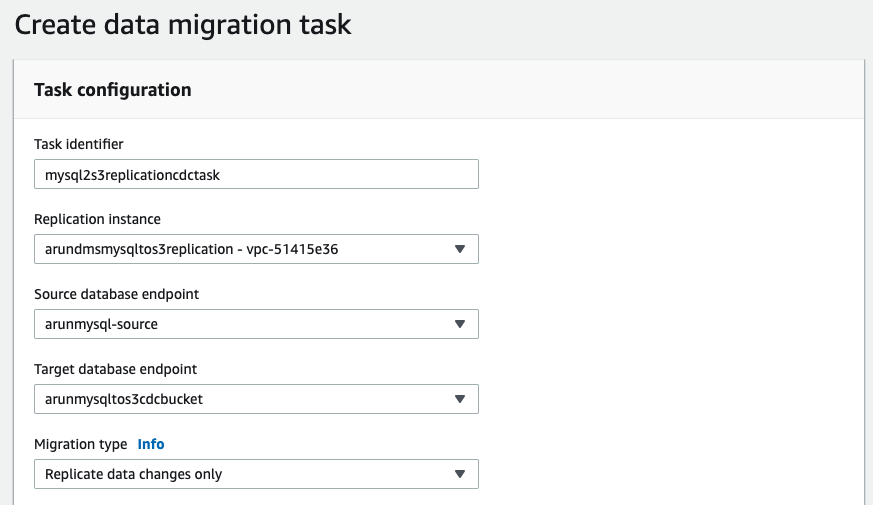Click the arrow icon in Target database endpoint
The image size is (873, 505).
(x=459, y=399)
